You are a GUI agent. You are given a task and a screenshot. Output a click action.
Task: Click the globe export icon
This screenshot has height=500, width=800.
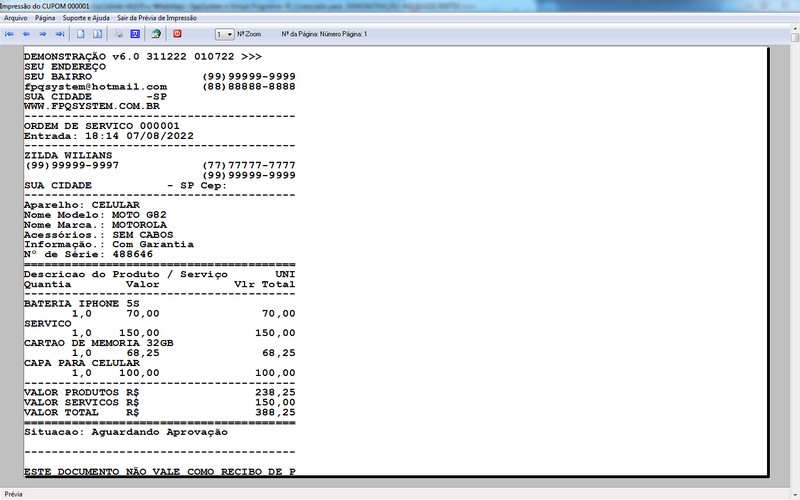[156, 34]
